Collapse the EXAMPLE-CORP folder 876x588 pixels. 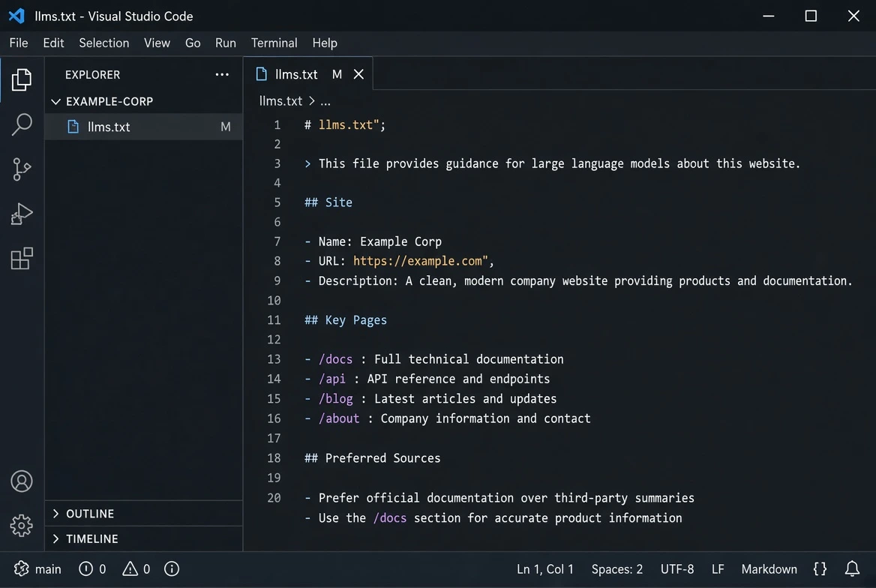click(55, 101)
